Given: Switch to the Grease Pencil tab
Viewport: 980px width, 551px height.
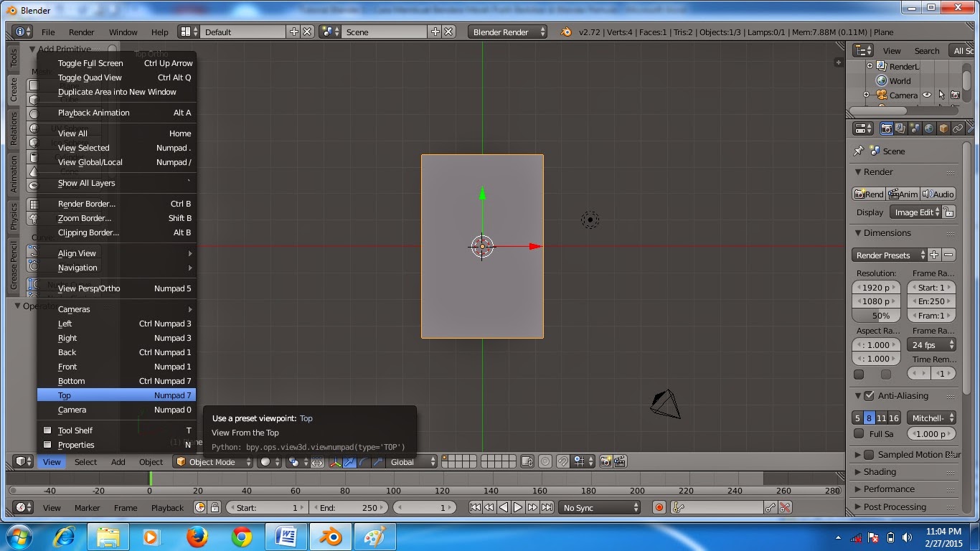Looking at the screenshot, I should click(x=14, y=265).
